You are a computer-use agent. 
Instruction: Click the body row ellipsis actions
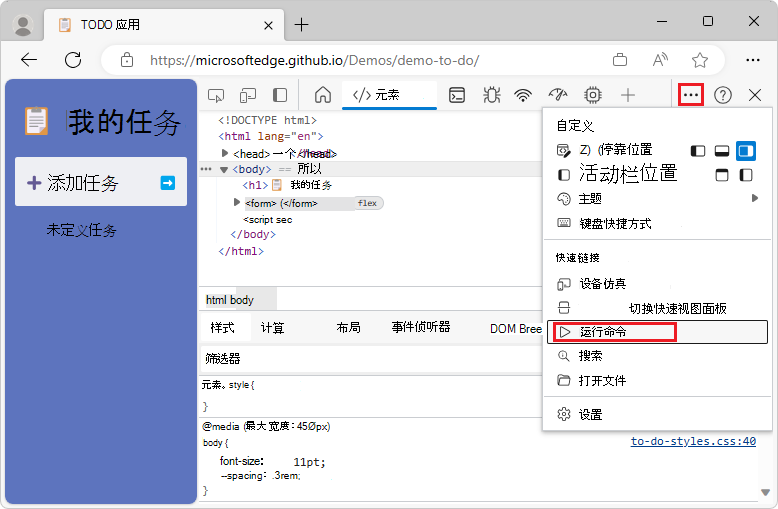click(x=206, y=169)
